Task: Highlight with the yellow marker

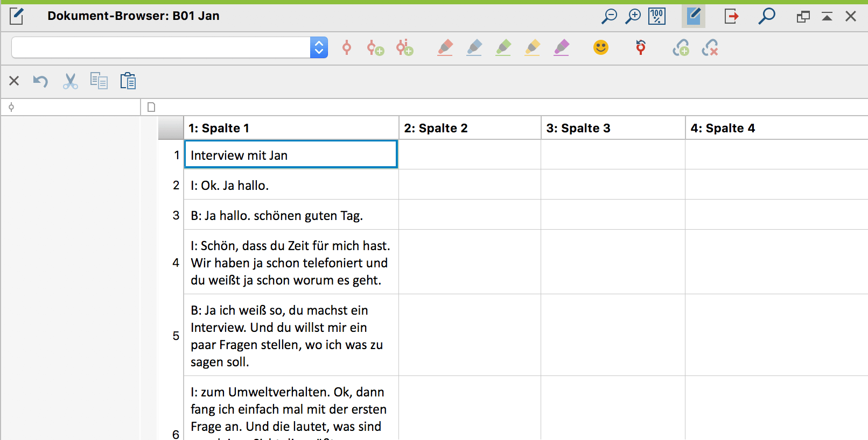Action: (533, 48)
